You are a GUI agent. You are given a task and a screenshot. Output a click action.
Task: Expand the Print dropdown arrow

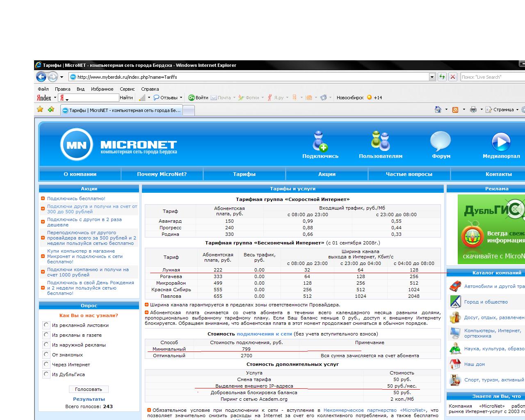click(481, 110)
